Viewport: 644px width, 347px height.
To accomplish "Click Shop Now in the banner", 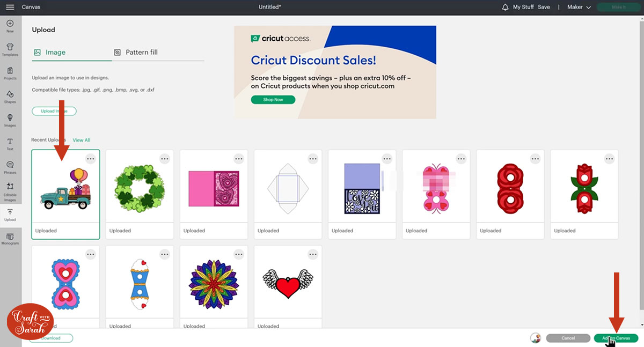I will (x=273, y=100).
